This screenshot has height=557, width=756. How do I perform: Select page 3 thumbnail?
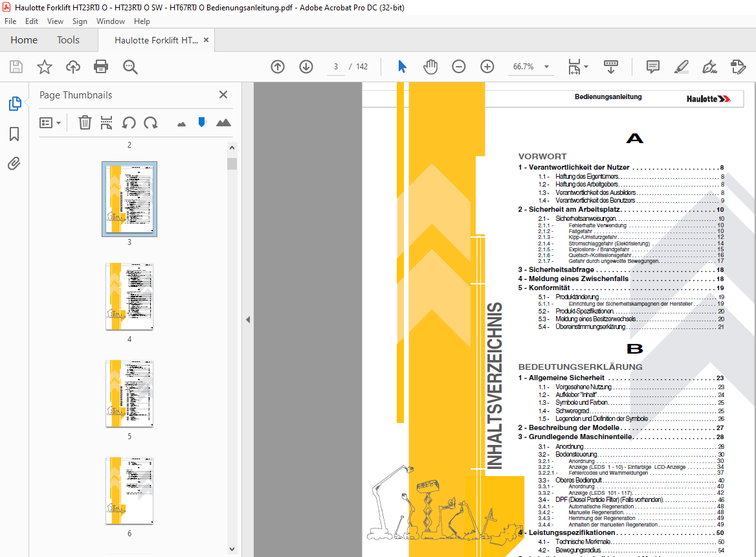(129, 199)
